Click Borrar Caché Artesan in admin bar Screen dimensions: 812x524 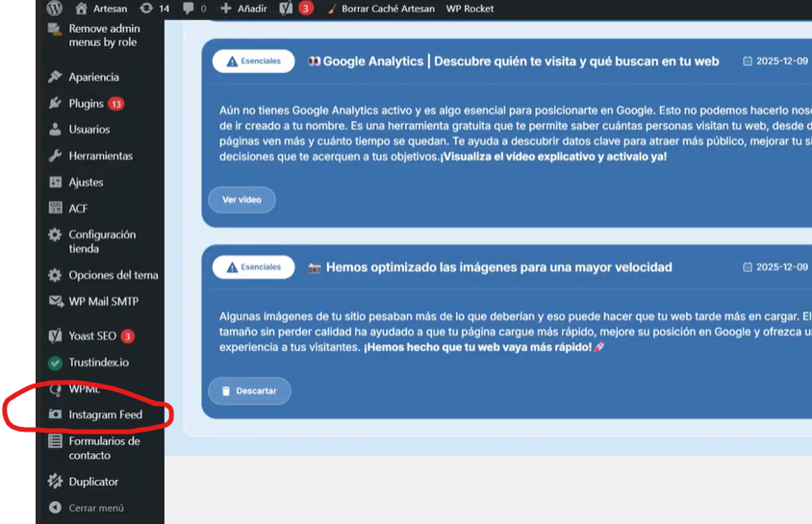point(379,9)
